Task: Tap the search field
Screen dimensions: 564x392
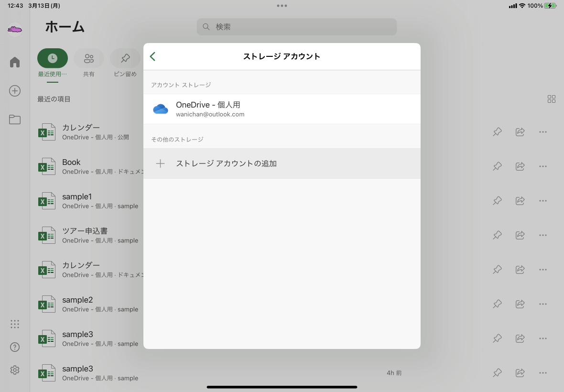Action: (x=296, y=27)
